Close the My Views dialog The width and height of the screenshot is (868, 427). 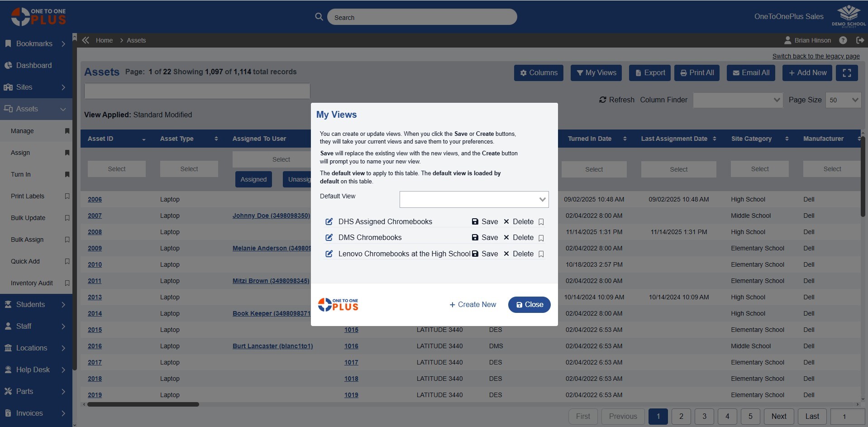point(529,305)
